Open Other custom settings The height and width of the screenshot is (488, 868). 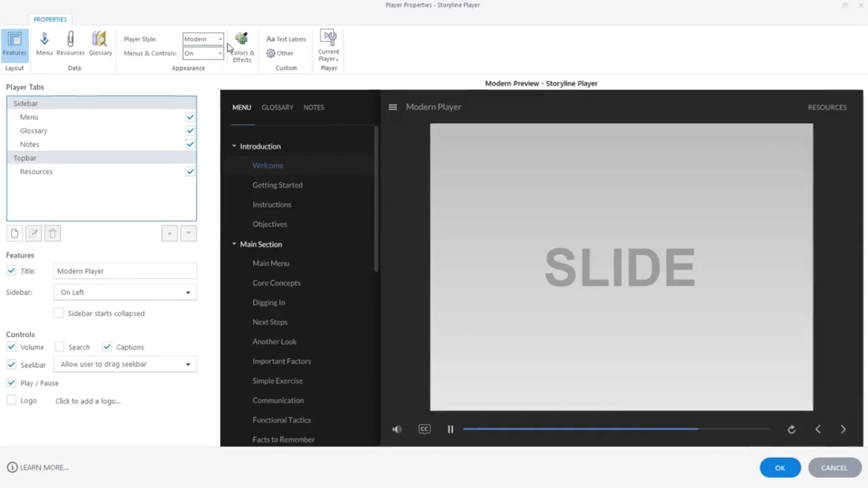point(280,53)
